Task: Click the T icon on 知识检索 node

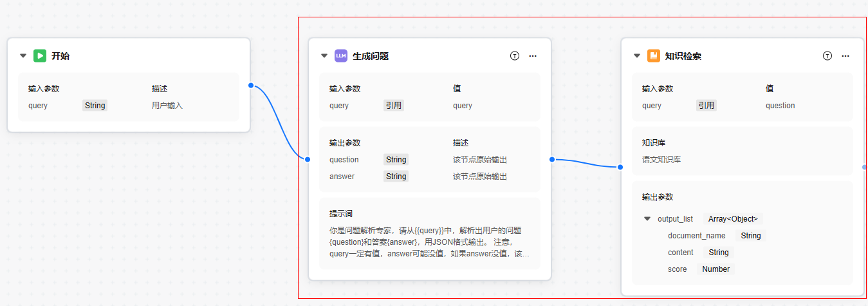Action: pyautogui.click(x=827, y=56)
